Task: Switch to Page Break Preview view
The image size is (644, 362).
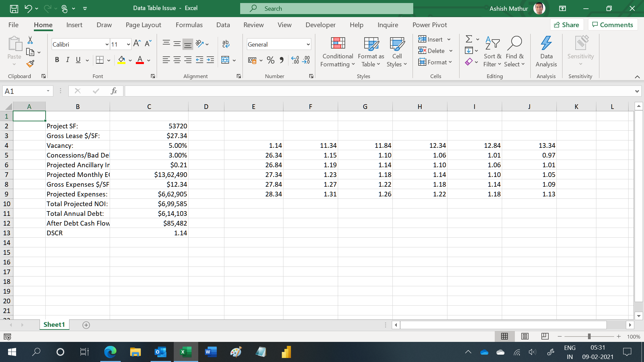Action: tap(545, 336)
